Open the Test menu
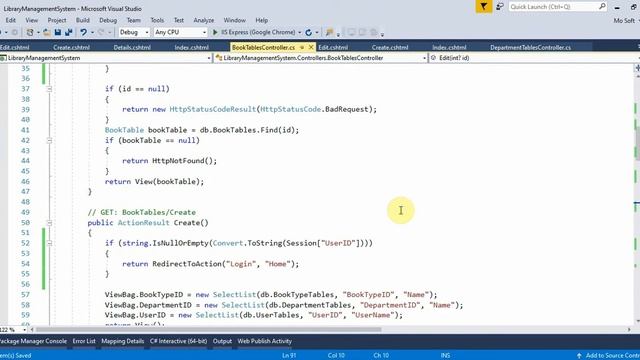The image size is (640, 360). click(179, 20)
